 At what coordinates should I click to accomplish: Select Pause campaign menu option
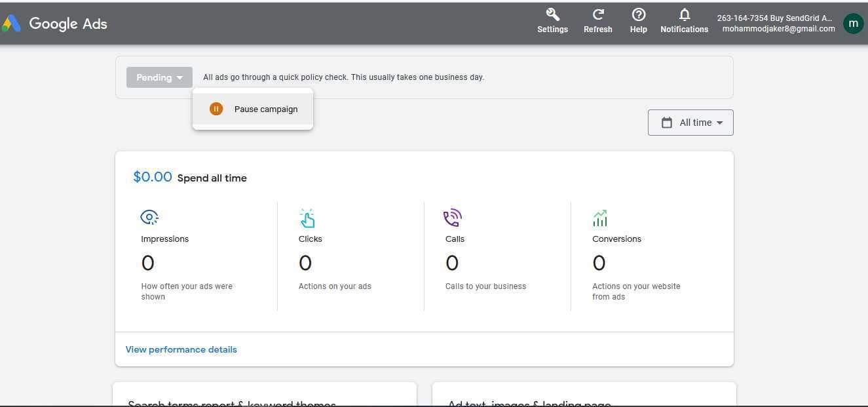pos(265,109)
